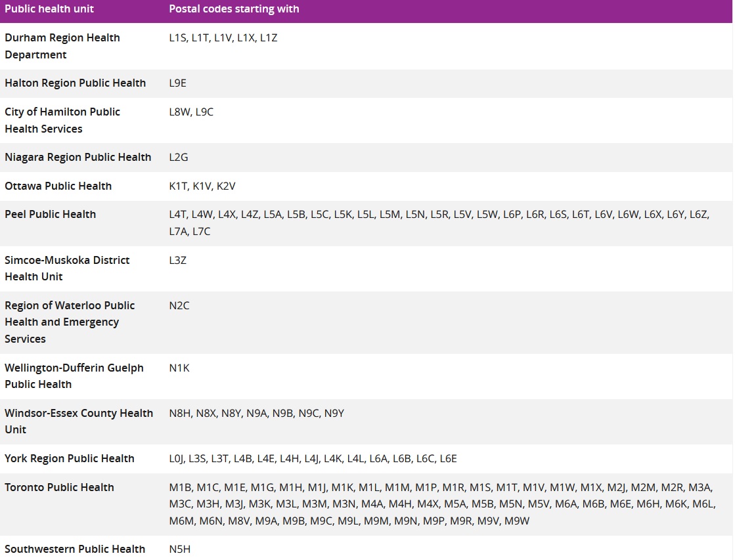Select City of Hamilton Public Health Services

tap(62, 120)
